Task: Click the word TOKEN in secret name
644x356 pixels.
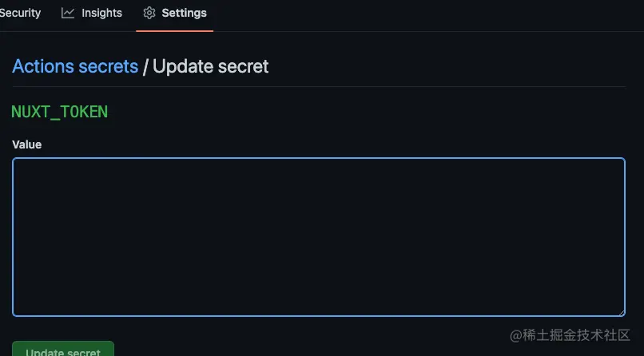Action: tap(84, 112)
